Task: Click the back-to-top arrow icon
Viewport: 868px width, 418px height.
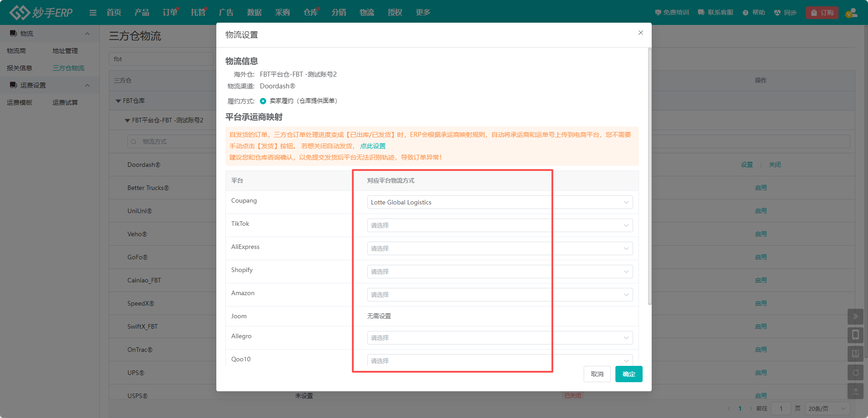Action: [855, 391]
